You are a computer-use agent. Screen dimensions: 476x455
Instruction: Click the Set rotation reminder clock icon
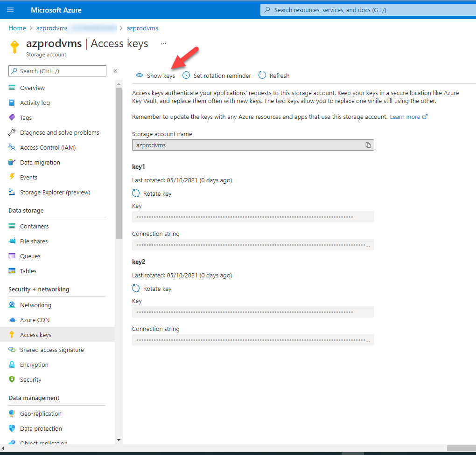(186, 76)
